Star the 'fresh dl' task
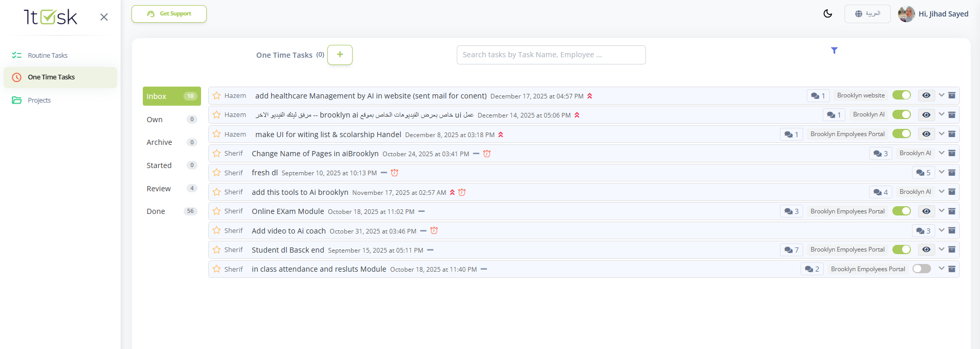The image size is (980, 349). pos(217,173)
